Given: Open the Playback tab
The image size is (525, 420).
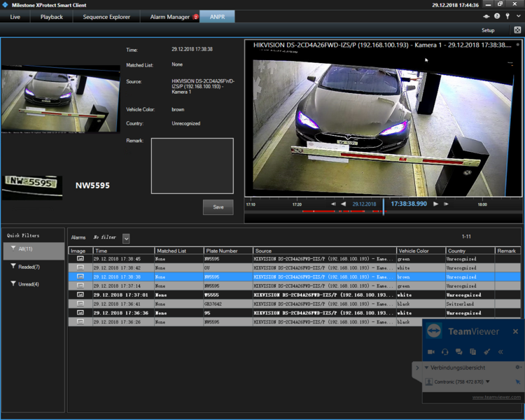Looking at the screenshot, I should (52, 17).
